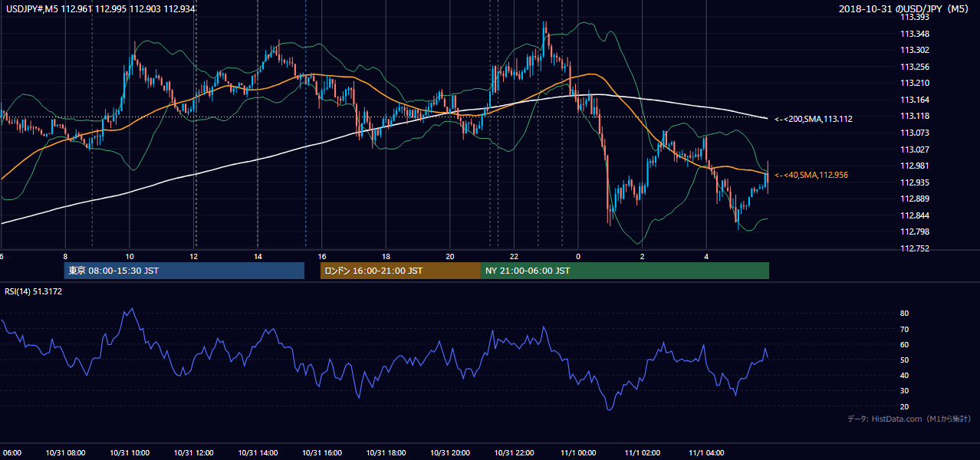Click RSI scale value 60
This screenshot has height=460, width=980.
(x=905, y=344)
